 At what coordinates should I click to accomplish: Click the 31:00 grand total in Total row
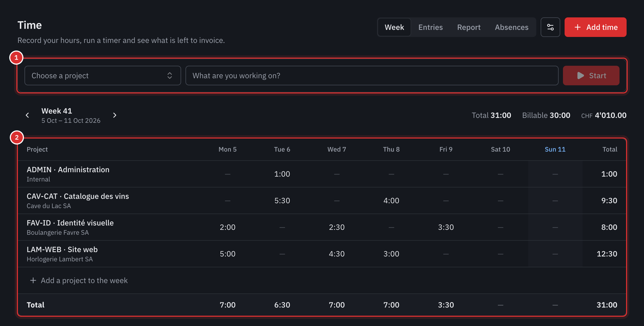[x=607, y=305]
